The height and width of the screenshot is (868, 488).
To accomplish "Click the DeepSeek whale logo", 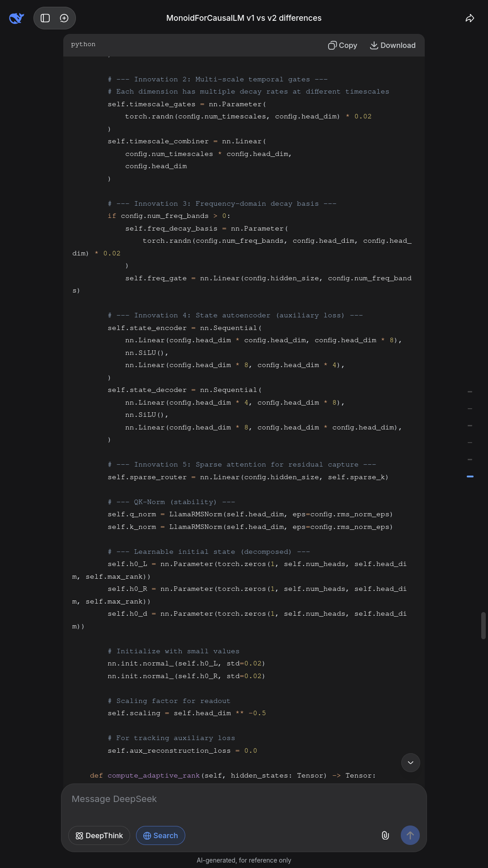I will [x=16, y=18].
